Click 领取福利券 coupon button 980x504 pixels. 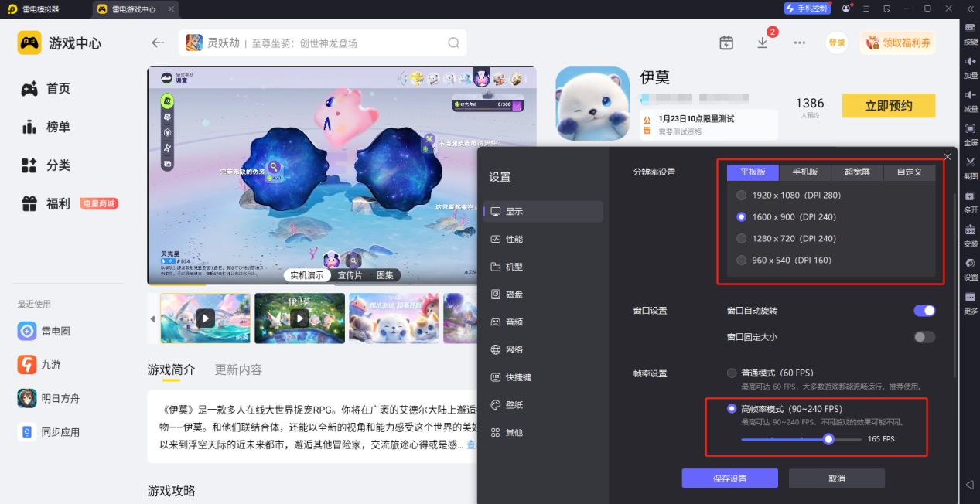898,43
